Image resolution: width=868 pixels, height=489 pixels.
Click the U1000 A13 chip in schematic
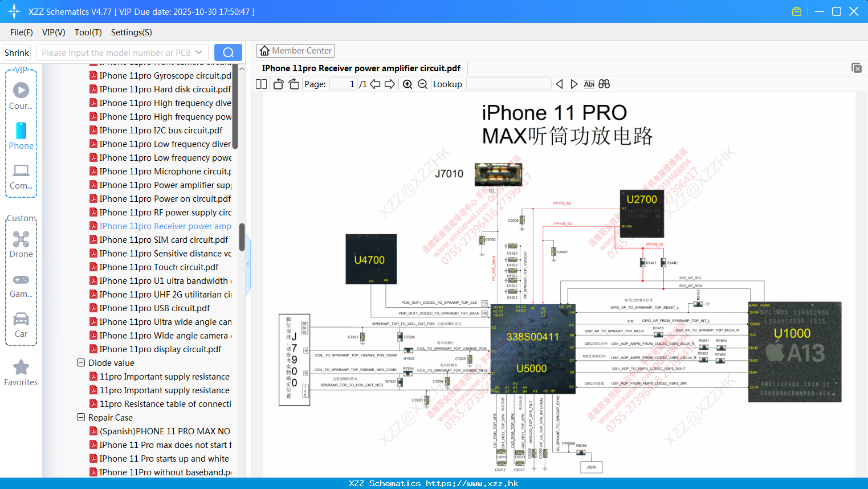click(x=794, y=352)
